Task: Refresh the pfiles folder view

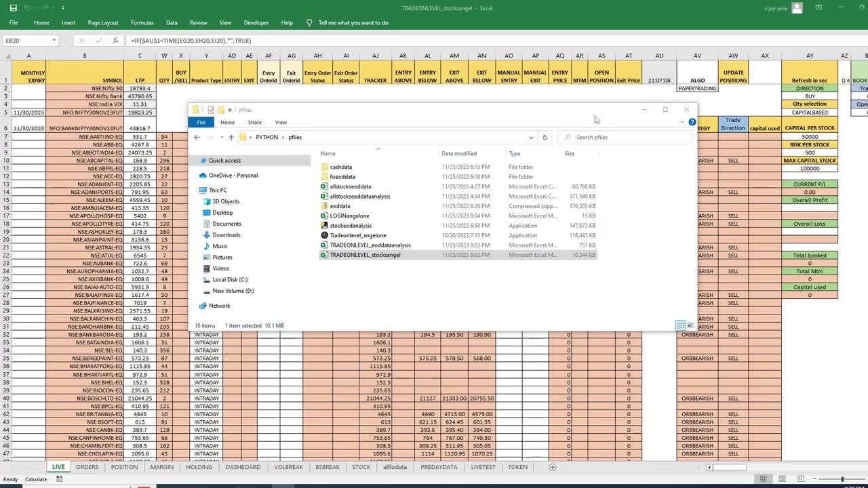Action: tap(545, 138)
